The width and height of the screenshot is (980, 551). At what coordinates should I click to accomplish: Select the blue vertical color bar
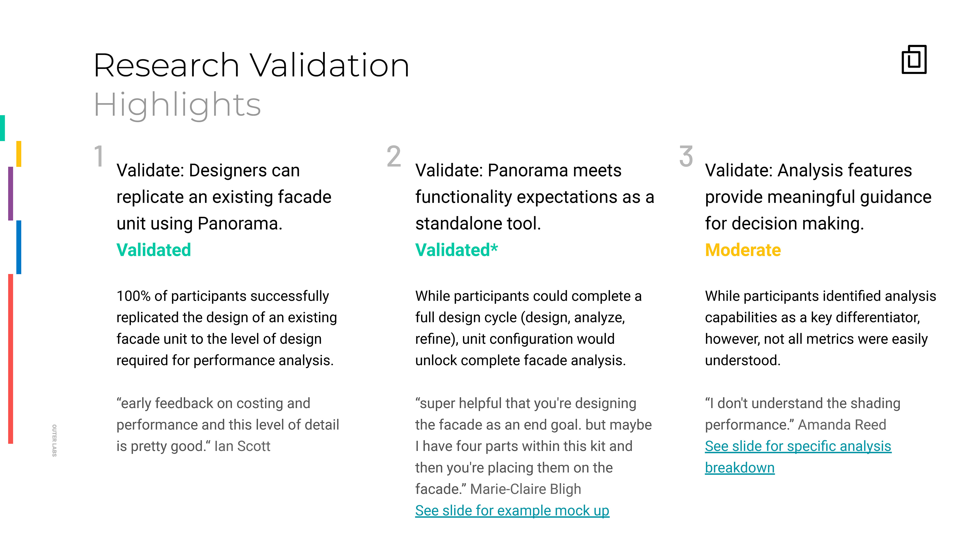(x=19, y=247)
